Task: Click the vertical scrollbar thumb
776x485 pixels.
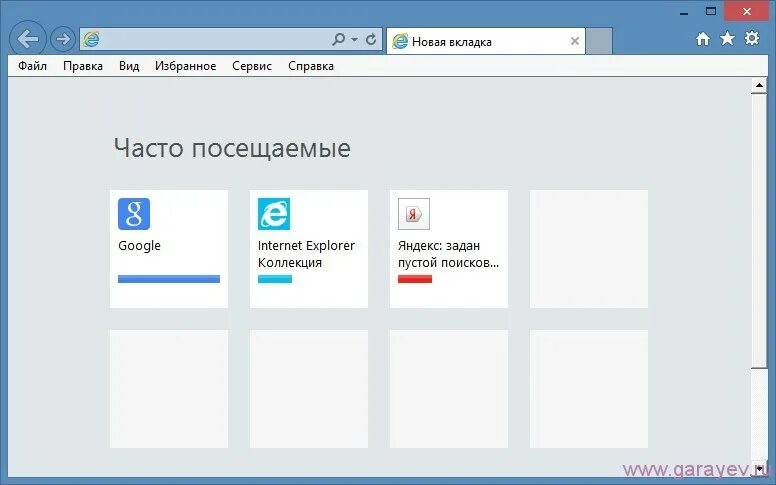Action: 759,231
